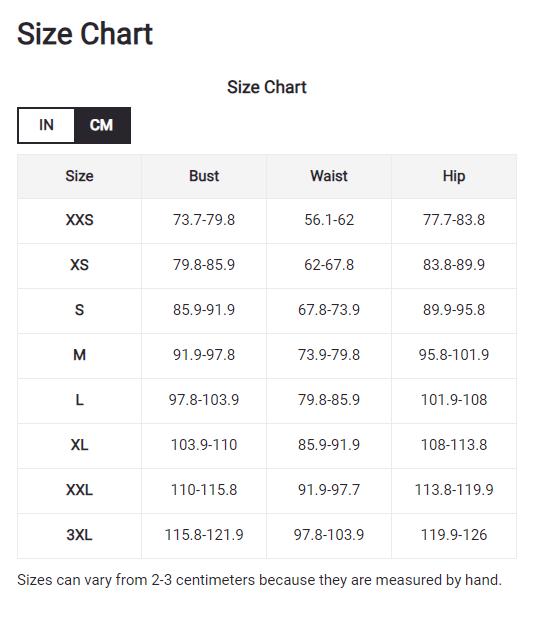Select the CM unit toggle
Viewport: 533px width, 617px height.
(102, 125)
